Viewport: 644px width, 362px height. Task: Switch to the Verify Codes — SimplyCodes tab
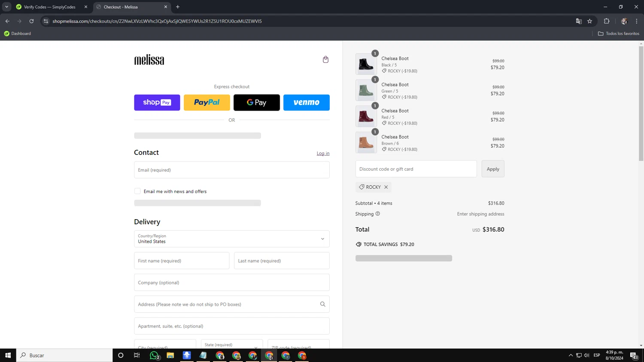[x=49, y=7]
